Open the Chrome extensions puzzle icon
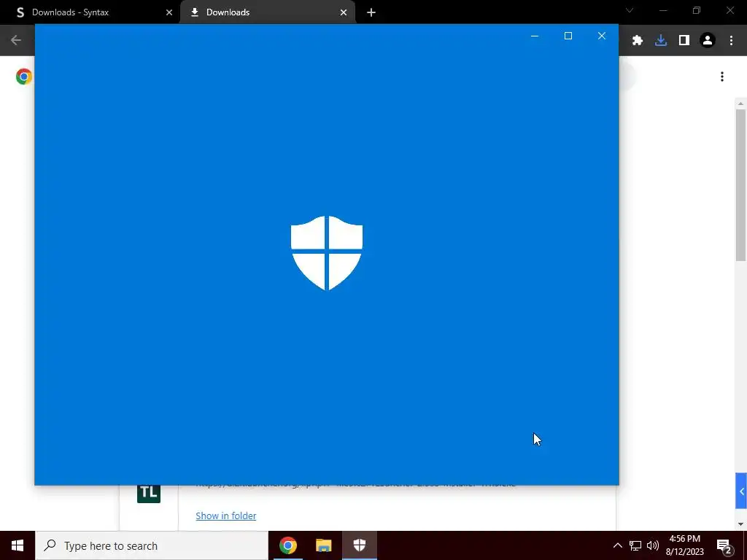This screenshot has height=560, width=747. point(638,41)
